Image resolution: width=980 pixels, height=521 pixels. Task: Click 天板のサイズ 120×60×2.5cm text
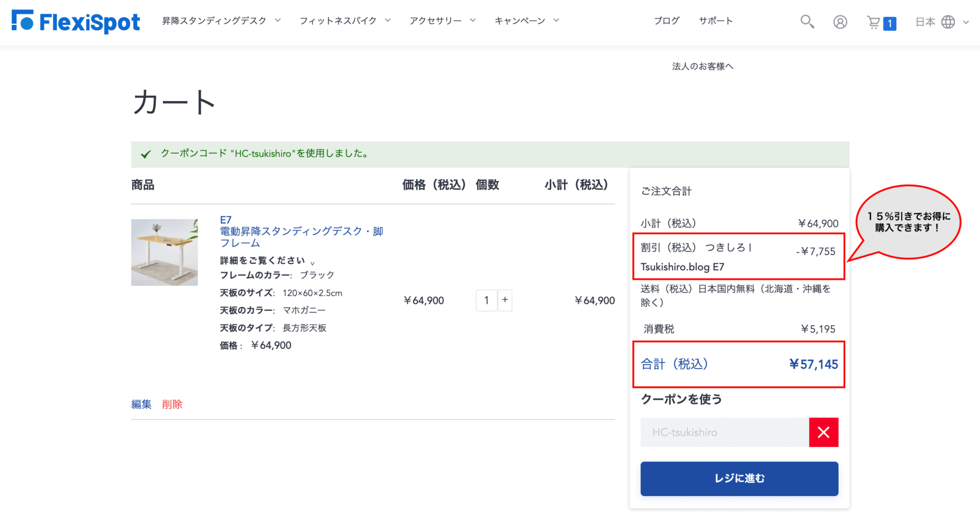point(281,293)
